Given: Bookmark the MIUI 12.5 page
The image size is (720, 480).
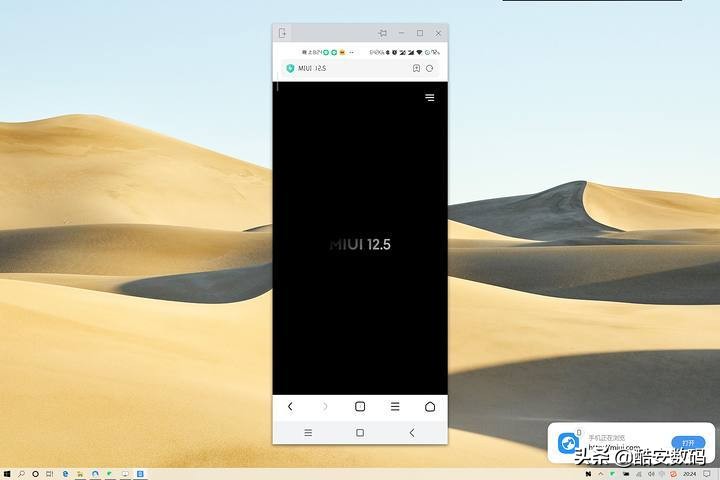Looking at the screenshot, I should tap(416, 68).
